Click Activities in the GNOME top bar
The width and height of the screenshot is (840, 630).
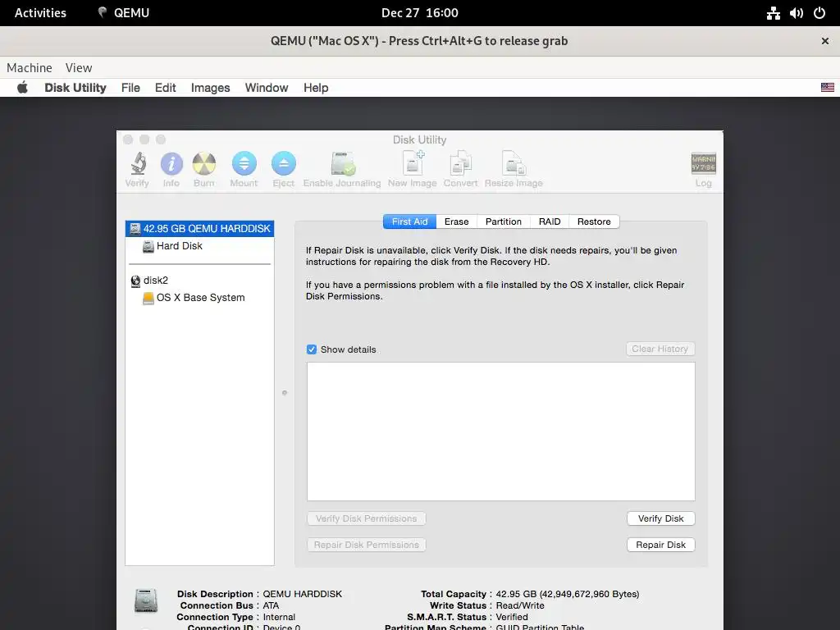pos(40,13)
